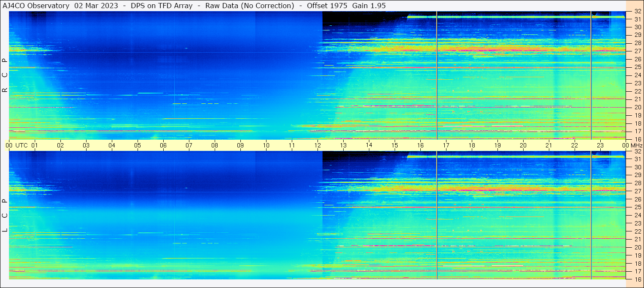Click the 12 hour mark on UTC axis
The image size is (644, 288).
(x=318, y=145)
